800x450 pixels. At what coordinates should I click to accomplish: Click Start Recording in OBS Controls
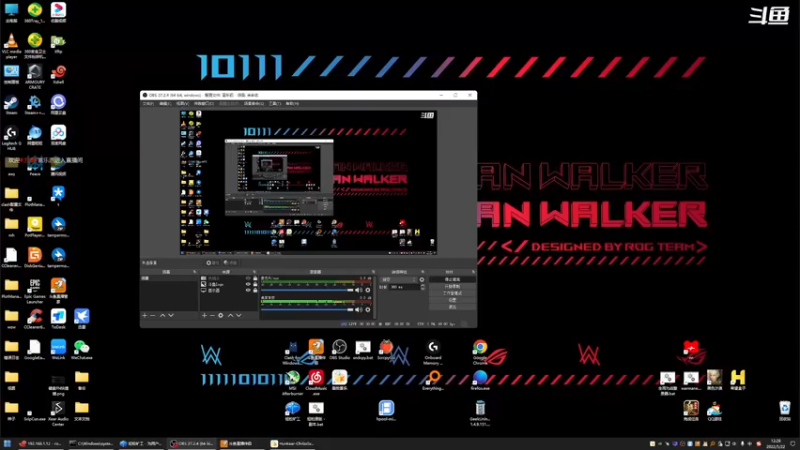452,286
